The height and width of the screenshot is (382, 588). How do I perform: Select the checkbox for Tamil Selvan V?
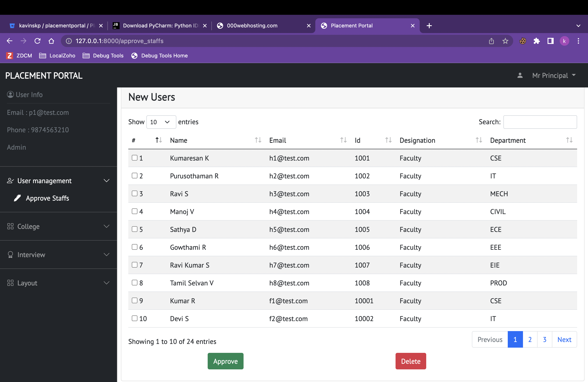click(x=134, y=282)
